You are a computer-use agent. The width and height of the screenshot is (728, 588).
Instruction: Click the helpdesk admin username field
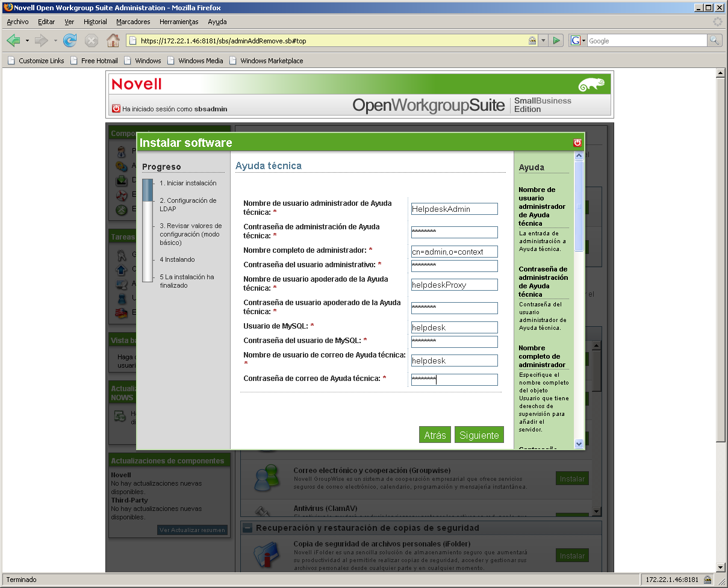pos(454,209)
